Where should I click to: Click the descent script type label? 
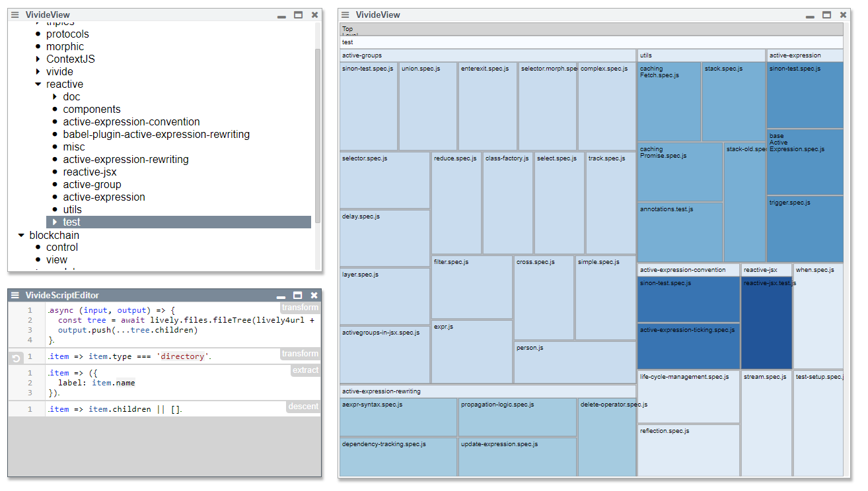point(303,407)
